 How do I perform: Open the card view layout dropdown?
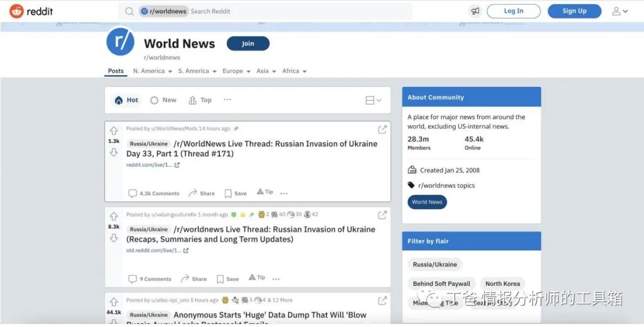tap(373, 101)
